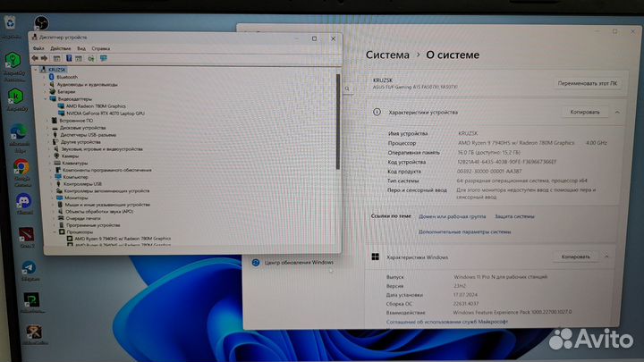This screenshot has width=644, height=362.
Task: Click scan for hardware changes toolbar icon
Action: pyautogui.click(x=90, y=59)
